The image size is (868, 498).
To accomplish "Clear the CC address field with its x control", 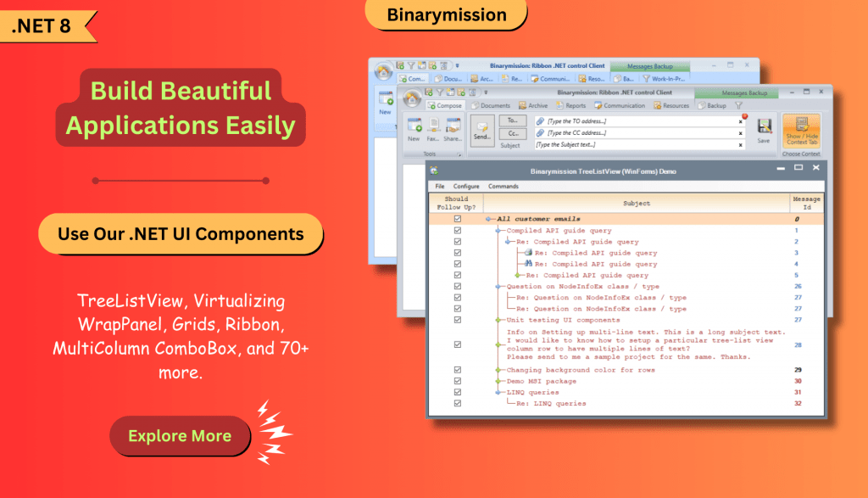I will click(742, 133).
